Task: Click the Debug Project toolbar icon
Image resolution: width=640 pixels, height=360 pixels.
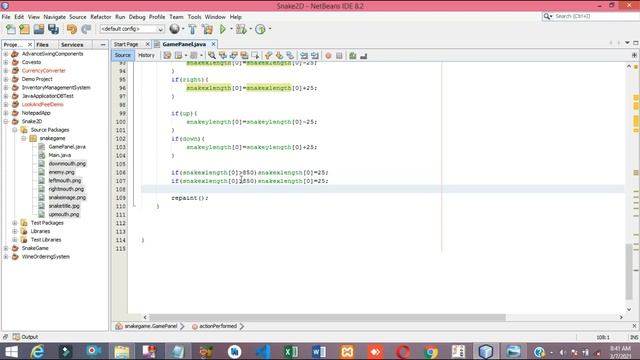Action: click(x=241, y=29)
